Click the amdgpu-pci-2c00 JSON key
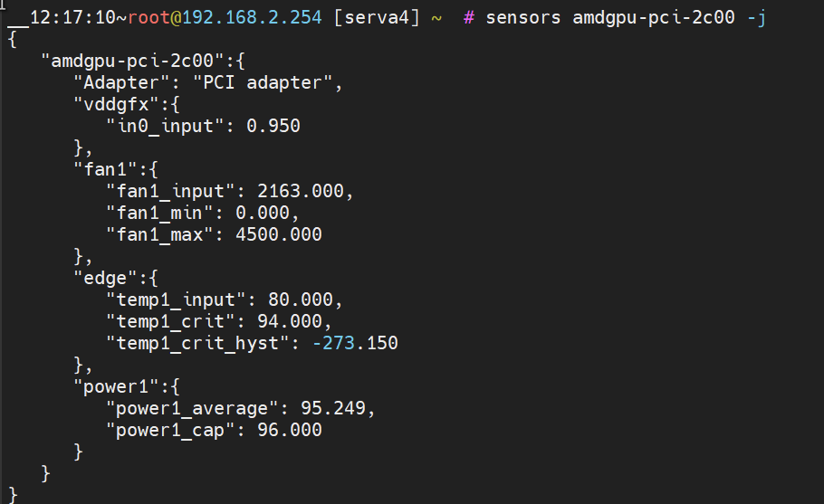Image resolution: width=824 pixels, height=504 pixels. click(132, 61)
